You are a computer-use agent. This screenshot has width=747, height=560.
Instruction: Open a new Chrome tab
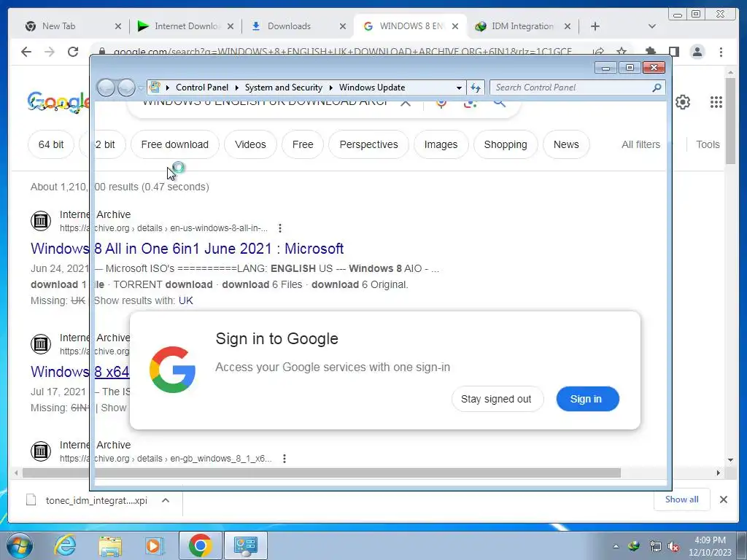tap(595, 26)
